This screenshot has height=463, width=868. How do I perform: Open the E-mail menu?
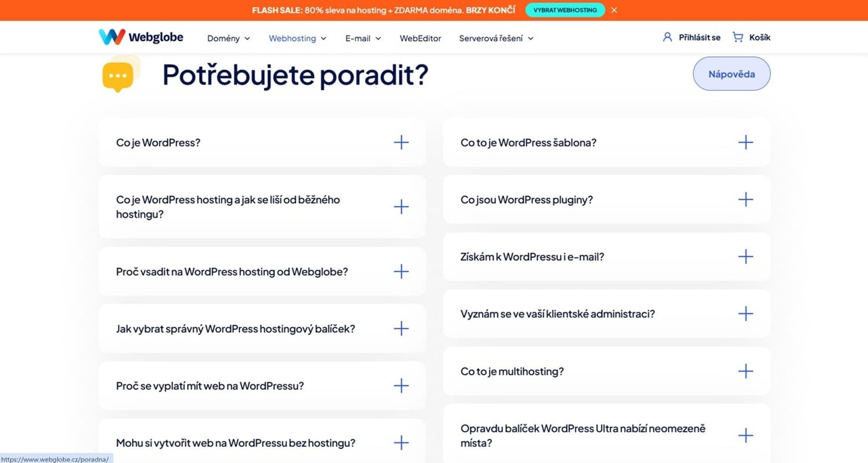pyautogui.click(x=363, y=38)
